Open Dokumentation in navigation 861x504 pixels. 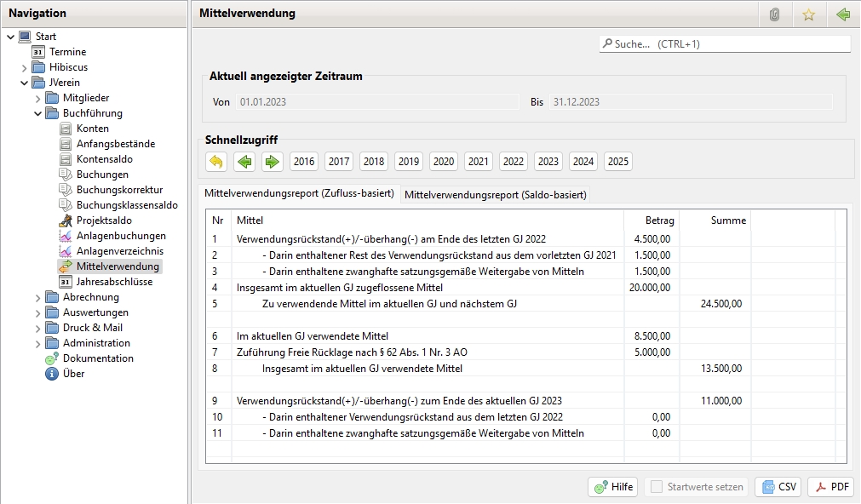[97, 358]
